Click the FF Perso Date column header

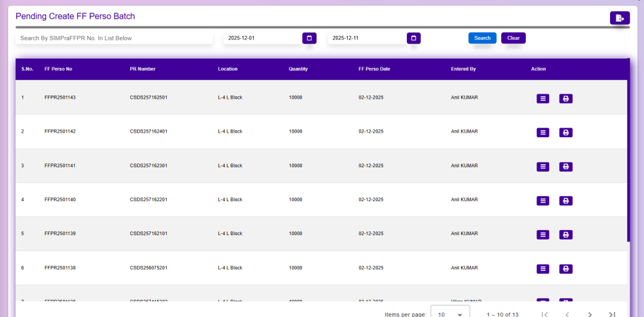coord(374,69)
